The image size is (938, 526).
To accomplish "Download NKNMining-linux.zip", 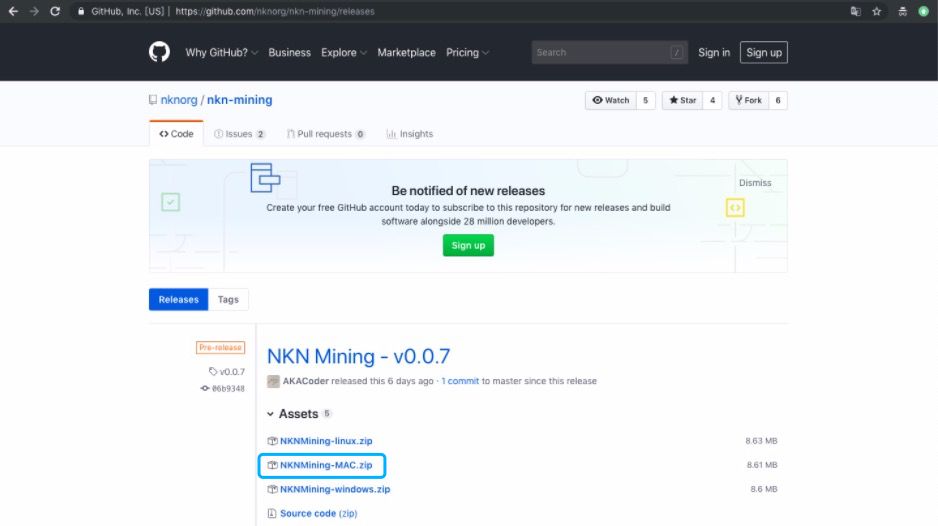I will coord(326,441).
